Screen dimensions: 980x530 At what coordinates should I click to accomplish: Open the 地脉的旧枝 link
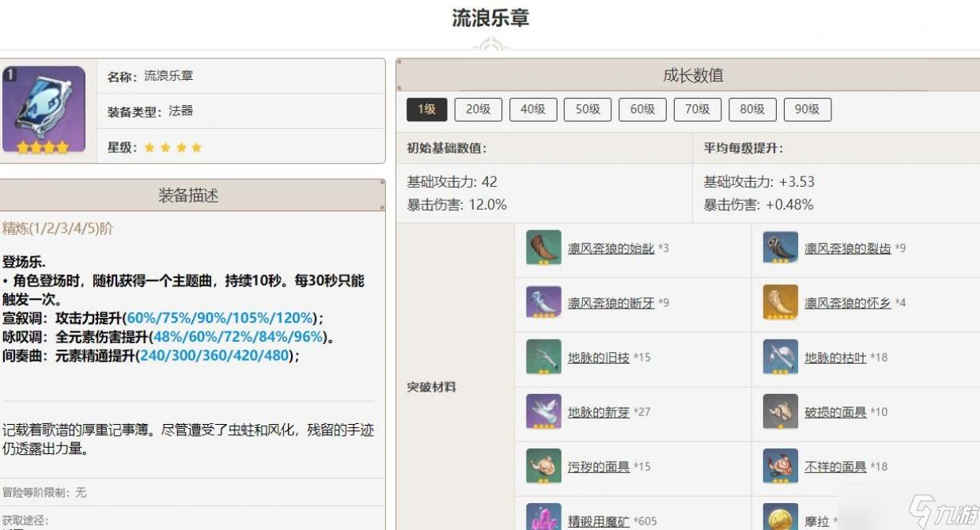[599, 358]
